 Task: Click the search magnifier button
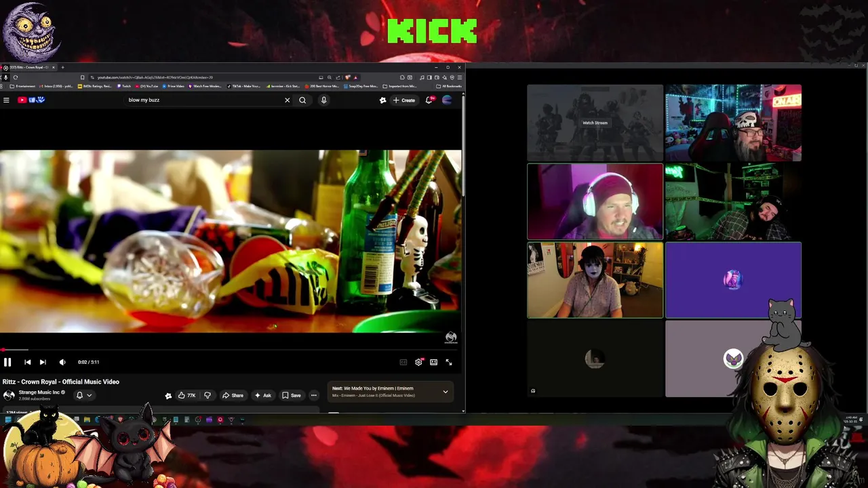(x=302, y=100)
